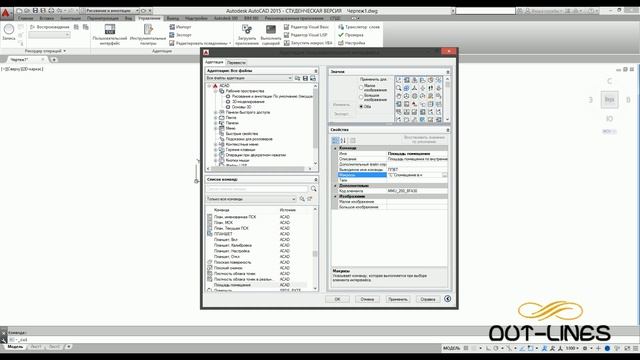Collapse the ACAD root tree node
Image resolution: width=640 pixels, height=360 pixels.
(209, 86)
